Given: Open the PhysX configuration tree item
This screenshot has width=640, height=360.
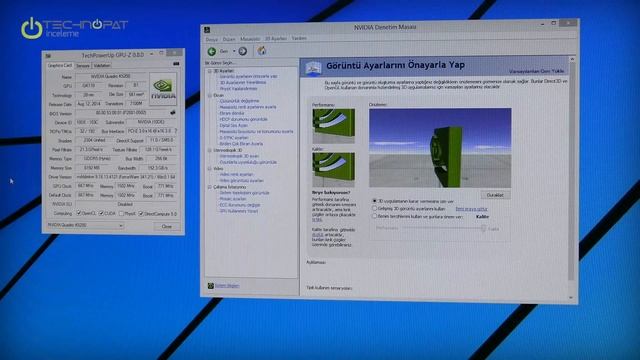Looking at the screenshot, I should pyautogui.click(x=239, y=89).
